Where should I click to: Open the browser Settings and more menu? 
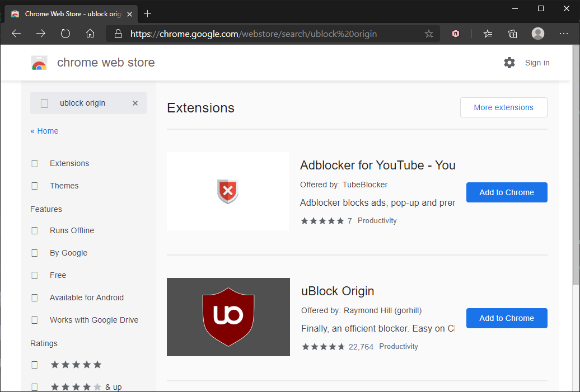[564, 34]
